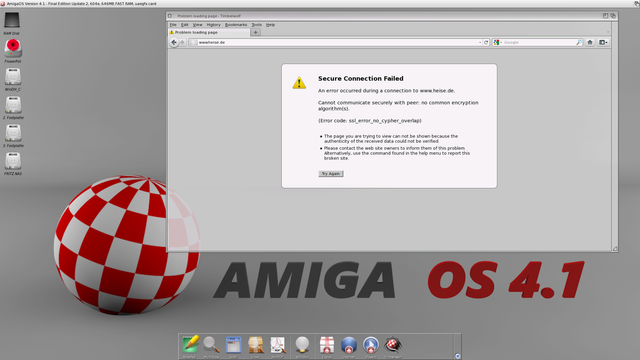Viewport: 640px width, 360px height.
Task: Click the dock settings gadget at the dock's right end
Action: coord(458,356)
